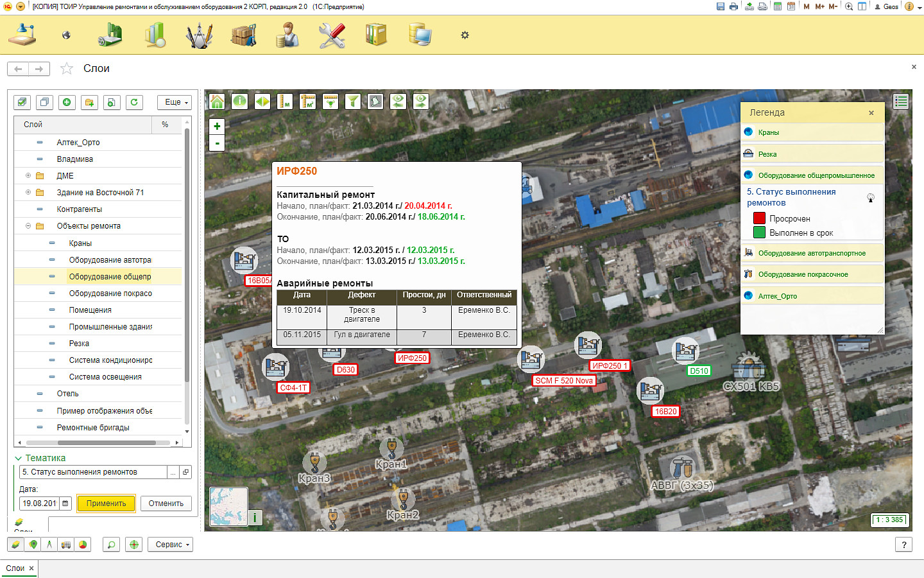This screenshot has height=578, width=924.
Task: Select the measure distance ruler tool
Action: pyautogui.click(x=285, y=101)
